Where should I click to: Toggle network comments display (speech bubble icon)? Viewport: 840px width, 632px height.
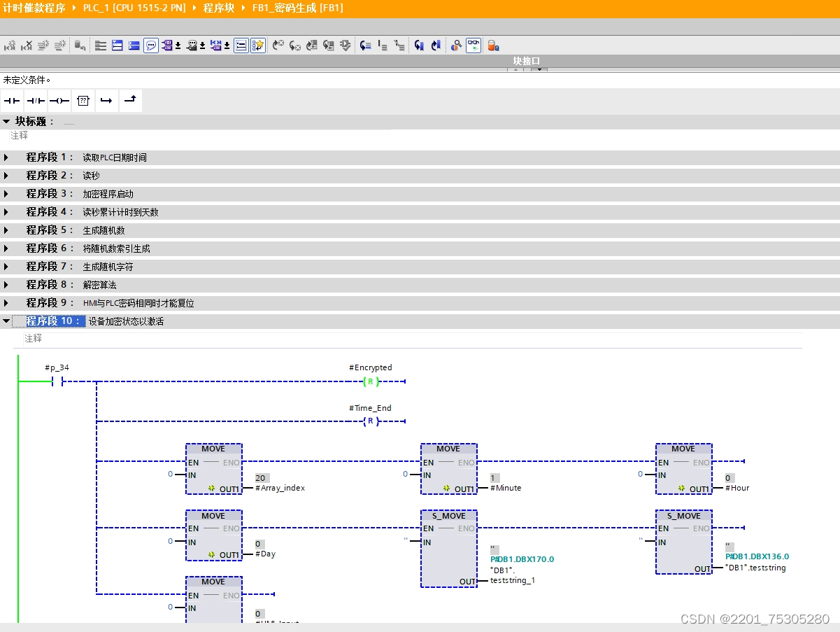(151, 45)
